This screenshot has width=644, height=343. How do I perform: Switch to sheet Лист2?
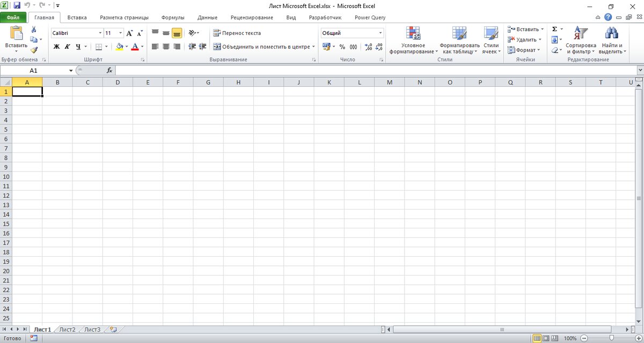[x=68, y=329]
